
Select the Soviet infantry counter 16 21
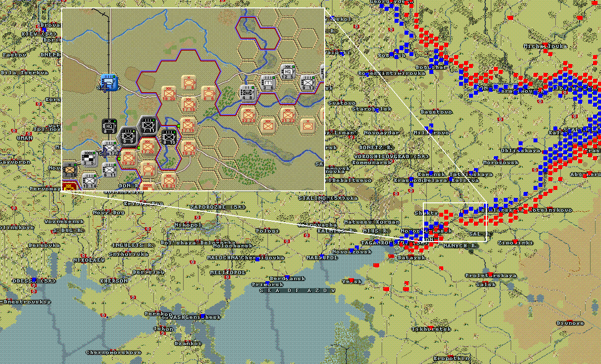click(x=169, y=180)
